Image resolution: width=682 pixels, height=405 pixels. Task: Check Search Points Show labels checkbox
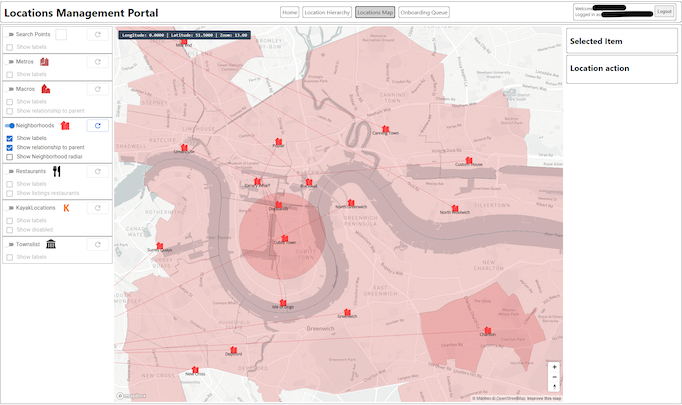(x=10, y=47)
